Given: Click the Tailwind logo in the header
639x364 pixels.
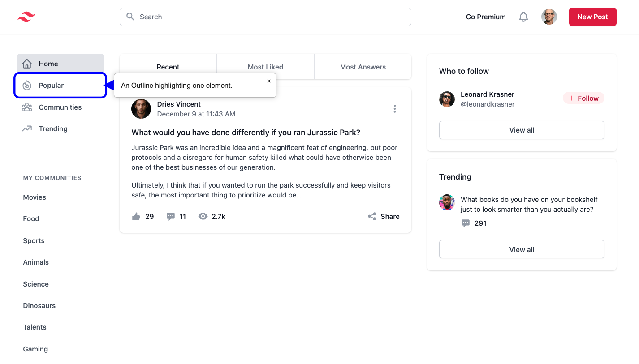Looking at the screenshot, I should [x=26, y=17].
